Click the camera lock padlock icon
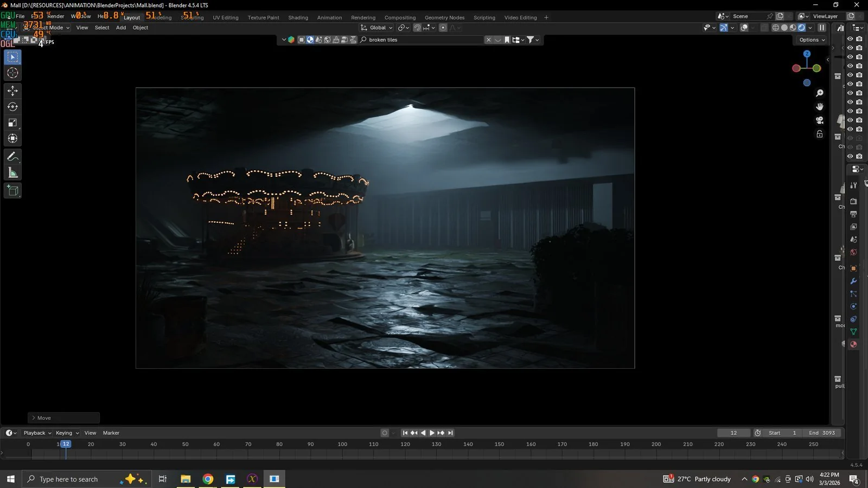Image resolution: width=868 pixels, height=488 pixels. [x=820, y=134]
